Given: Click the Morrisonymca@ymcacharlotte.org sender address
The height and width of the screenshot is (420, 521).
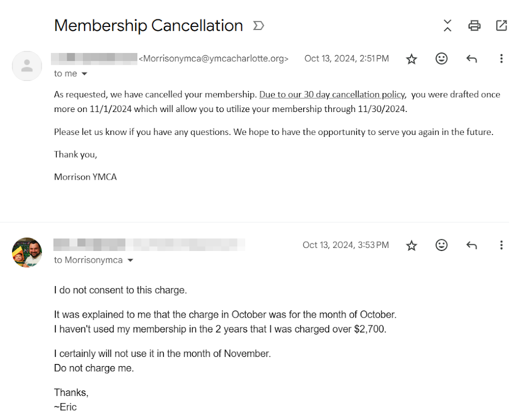Looking at the screenshot, I should click(x=214, y=59).
